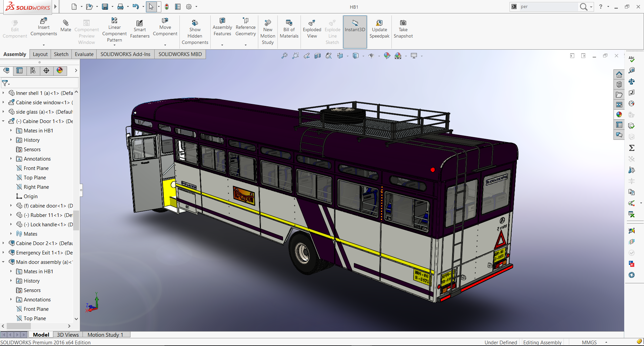Open Assembly Features dropdown arrow
The image size is (644, 346).
[222, 45]
